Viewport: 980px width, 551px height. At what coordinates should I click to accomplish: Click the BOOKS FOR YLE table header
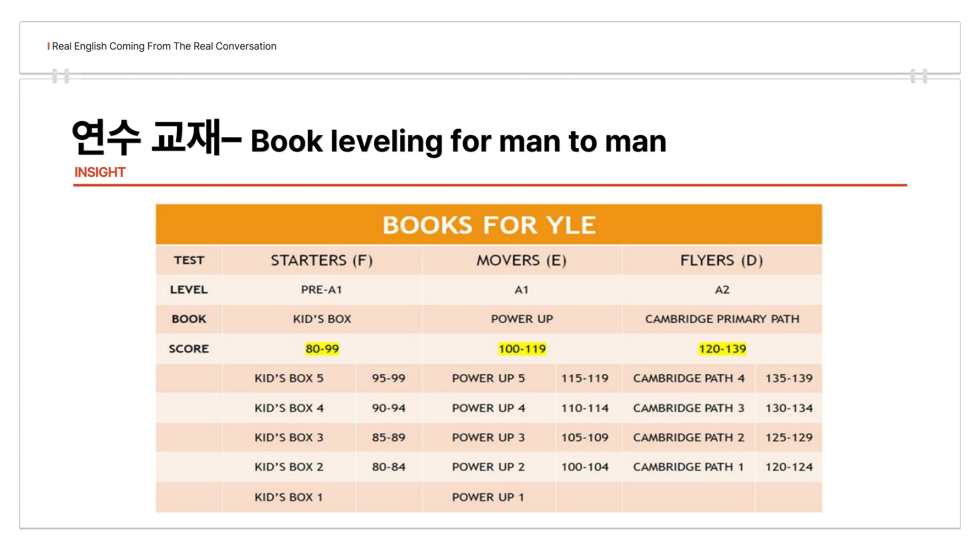point(489,225)
